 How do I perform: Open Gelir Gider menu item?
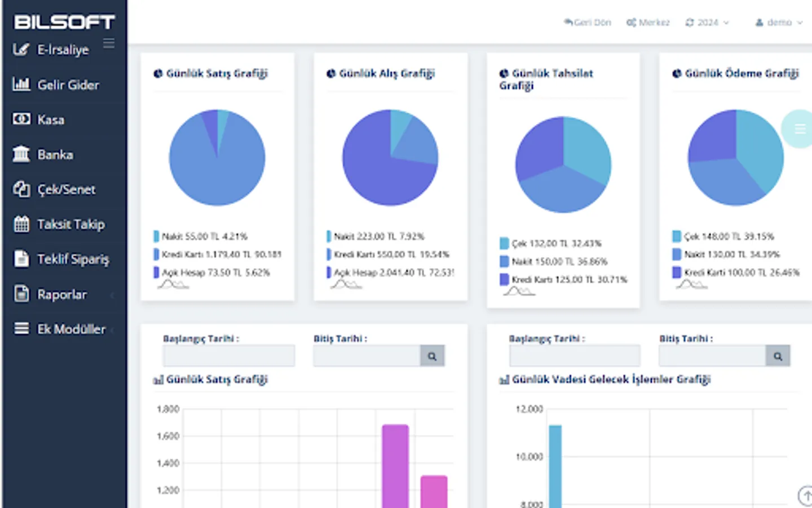pos(68,85)
